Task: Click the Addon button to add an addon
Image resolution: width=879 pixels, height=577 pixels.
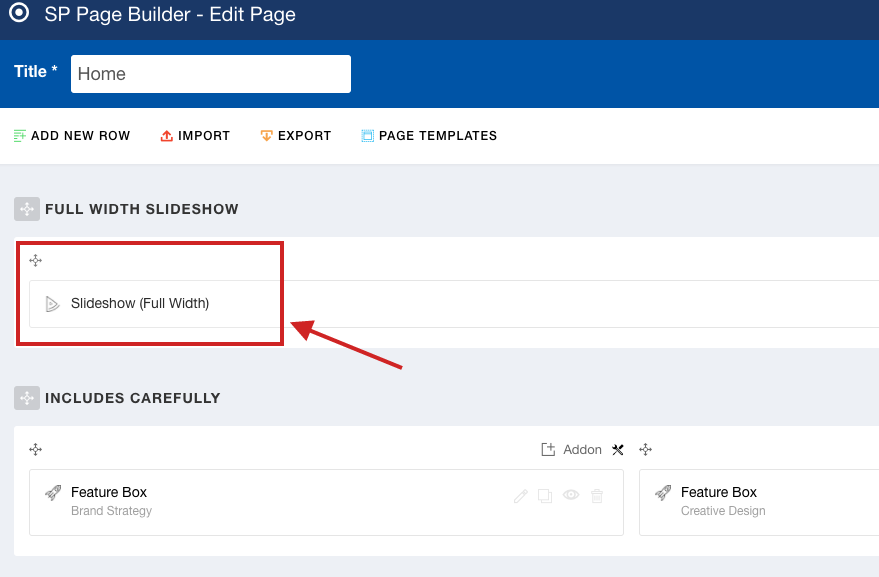Action: 571,450
